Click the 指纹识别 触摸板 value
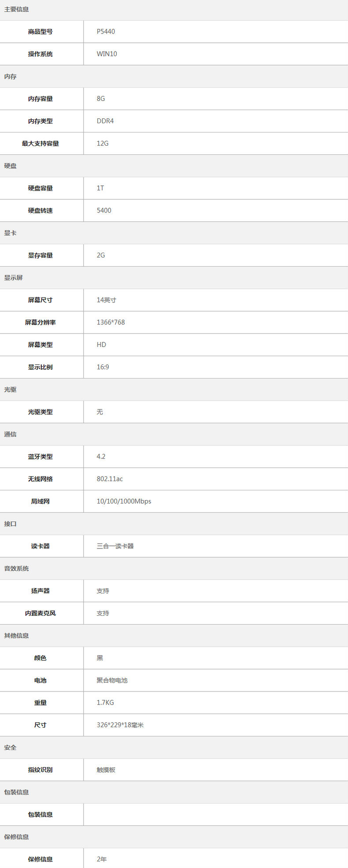Image resolution: width=348 pixels, height=868 pixels. tap(106, 770)
